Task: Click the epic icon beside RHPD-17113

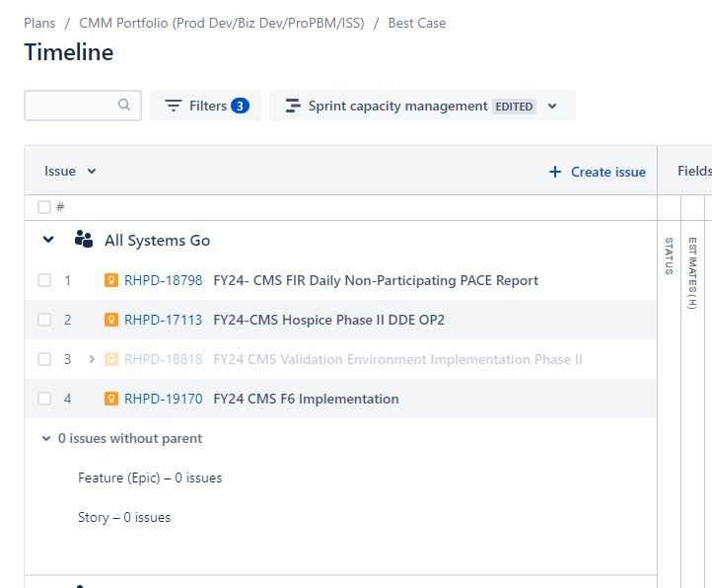Action: (111, 320)
